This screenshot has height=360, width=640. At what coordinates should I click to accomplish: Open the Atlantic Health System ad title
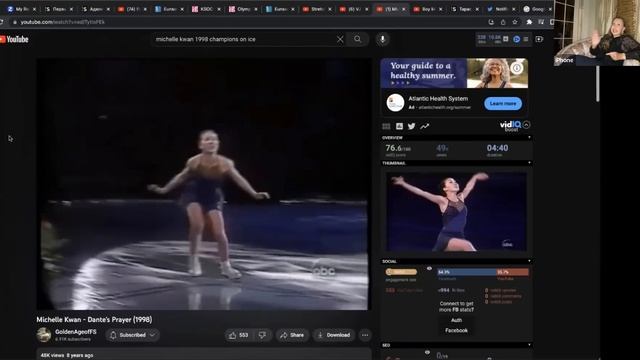click(438, 98)
